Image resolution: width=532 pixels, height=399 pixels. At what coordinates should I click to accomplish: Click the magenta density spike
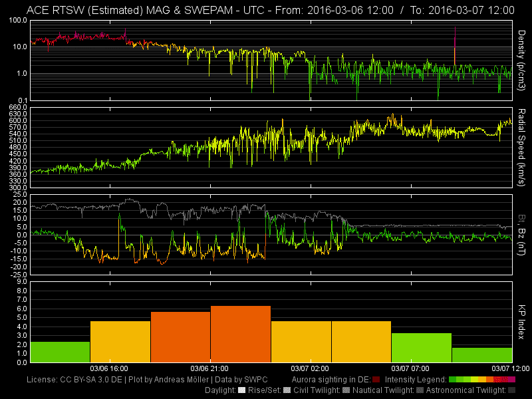455,47
